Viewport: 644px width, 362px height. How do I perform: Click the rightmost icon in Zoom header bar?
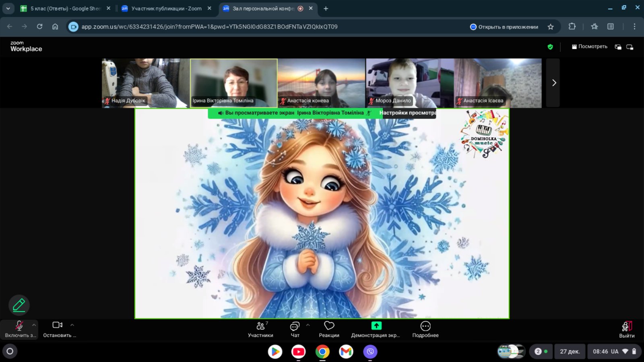[630, 47]
